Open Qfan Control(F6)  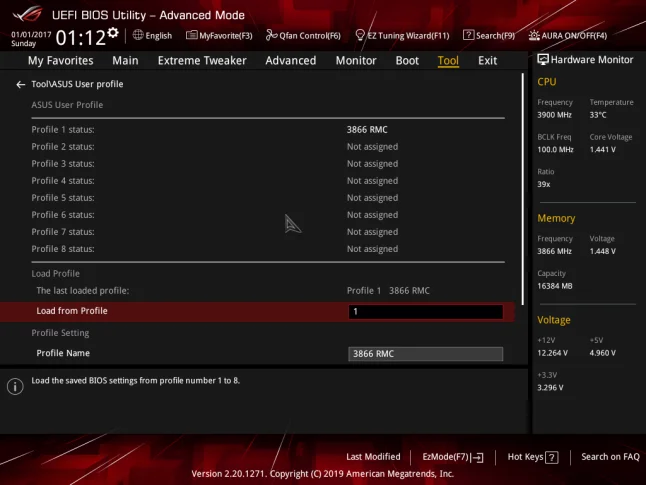(x=303, y=35)
